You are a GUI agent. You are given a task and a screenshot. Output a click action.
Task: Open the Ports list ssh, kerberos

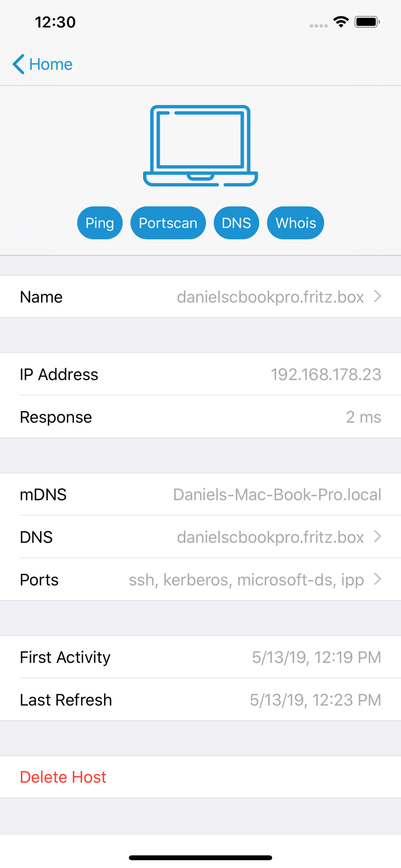tap(200, 579)
